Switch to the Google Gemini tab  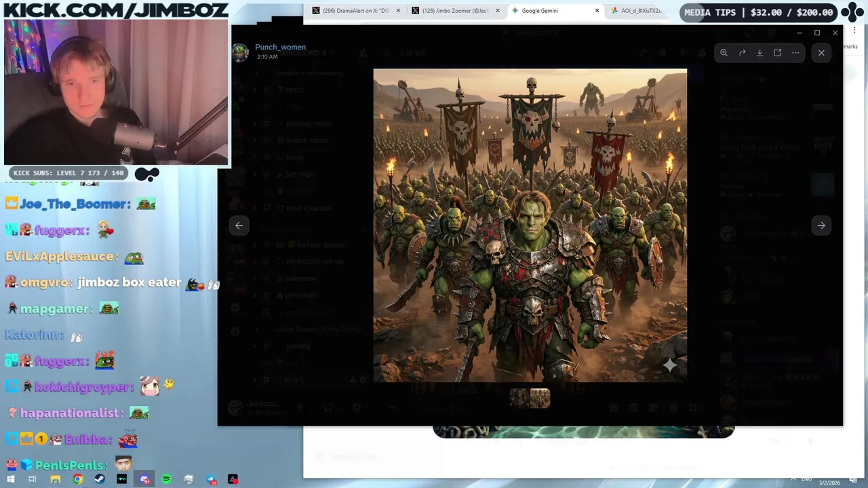click(555, 11)
